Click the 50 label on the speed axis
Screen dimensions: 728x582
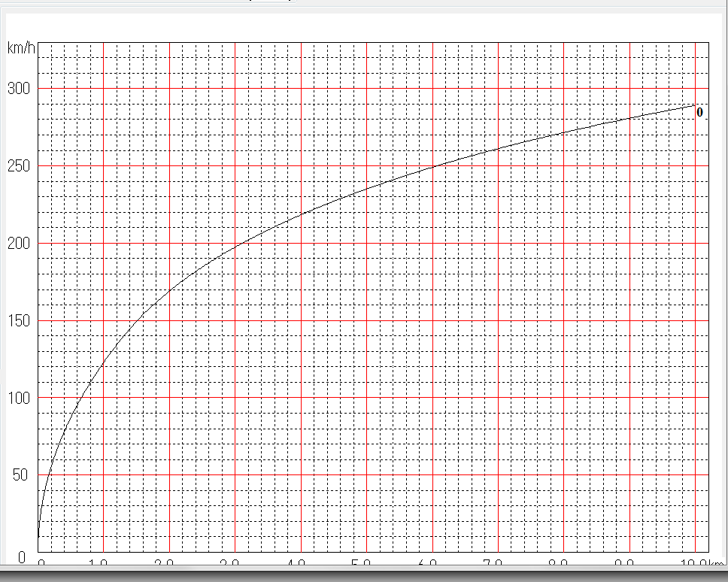[x=22, y=474]
